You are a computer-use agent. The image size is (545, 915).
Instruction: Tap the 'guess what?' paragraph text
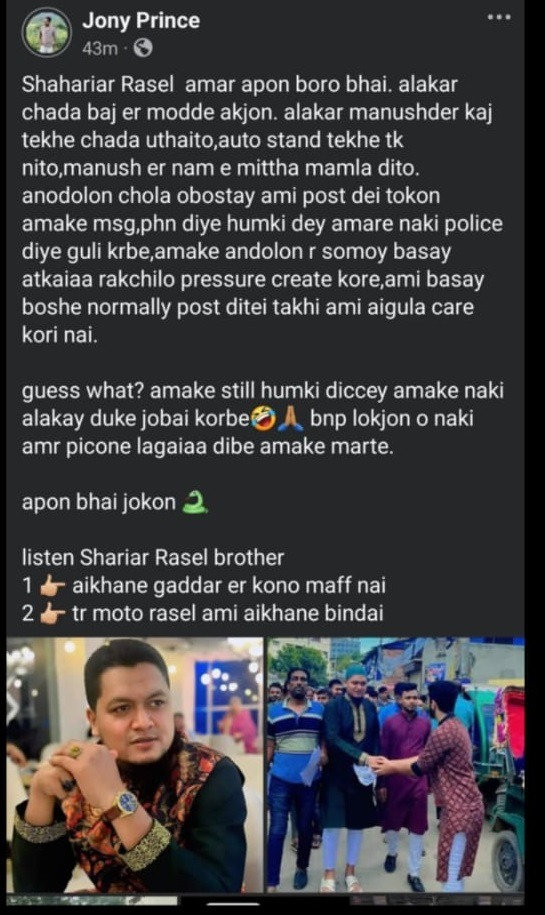(x=263, y=418)
